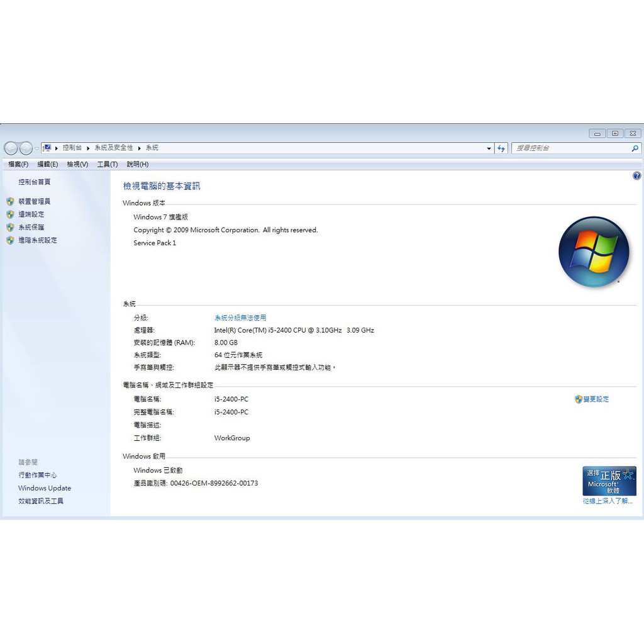Screen dimensions: 644x644
Task: Expand the arrow after 系統及安全性 breadcrumb
Action: pyautogui.click(x=140, y=148)
